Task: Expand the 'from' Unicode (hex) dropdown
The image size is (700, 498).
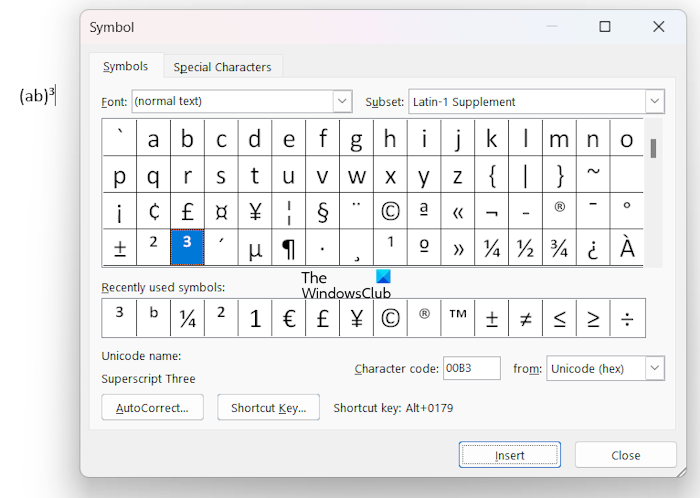Action: [x=654, y=368]
